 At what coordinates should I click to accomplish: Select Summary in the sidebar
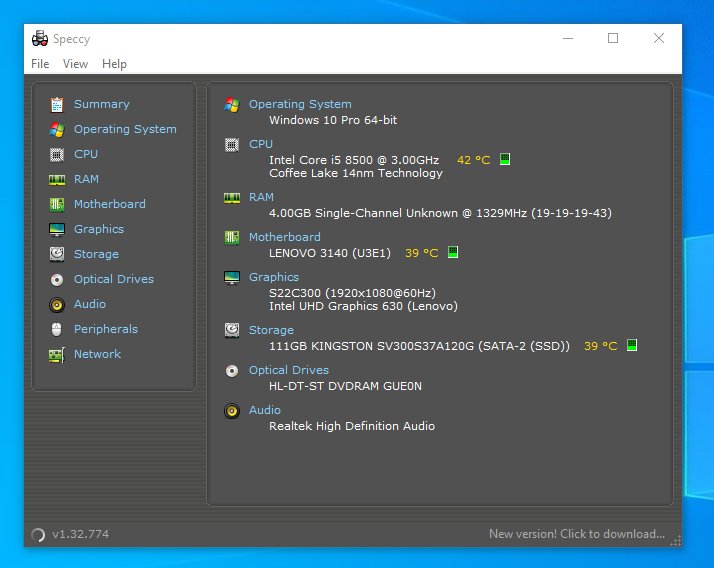tap(102, 104)
